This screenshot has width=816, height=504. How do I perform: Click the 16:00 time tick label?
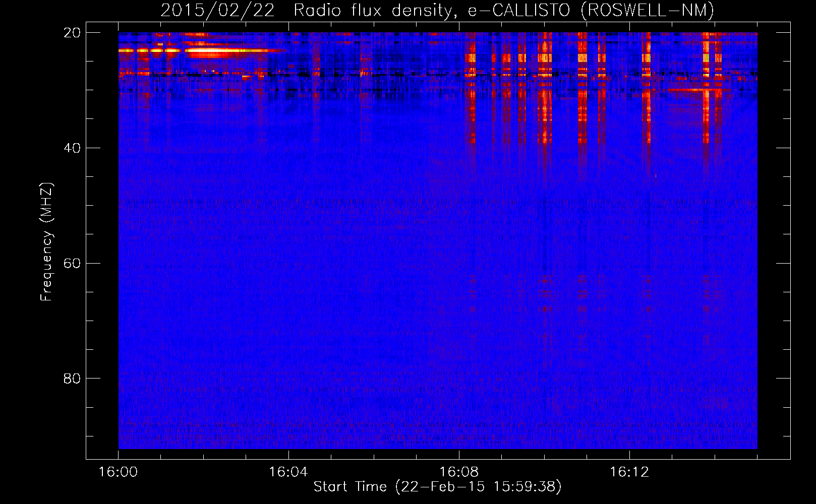[118, 472]
